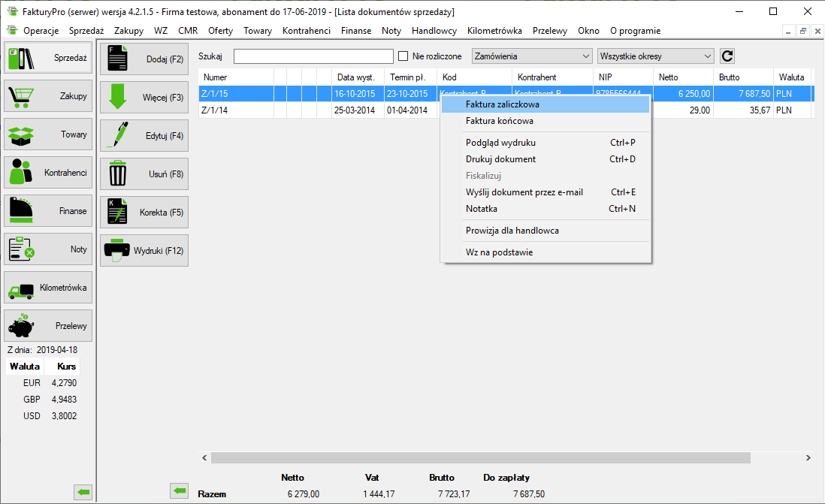Screen dimensions: 825x504
Task: Click inside the Szukaj search field
Action: pos(313,56)
